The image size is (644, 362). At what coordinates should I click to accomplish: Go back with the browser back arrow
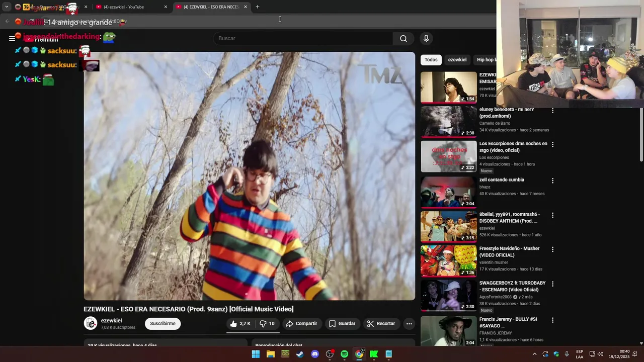coord(7,22)
